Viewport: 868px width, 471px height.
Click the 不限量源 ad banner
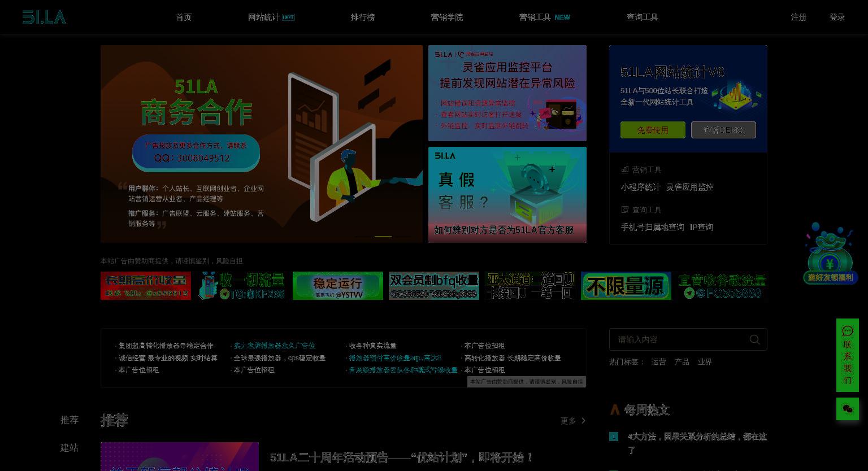coord(626,286)
